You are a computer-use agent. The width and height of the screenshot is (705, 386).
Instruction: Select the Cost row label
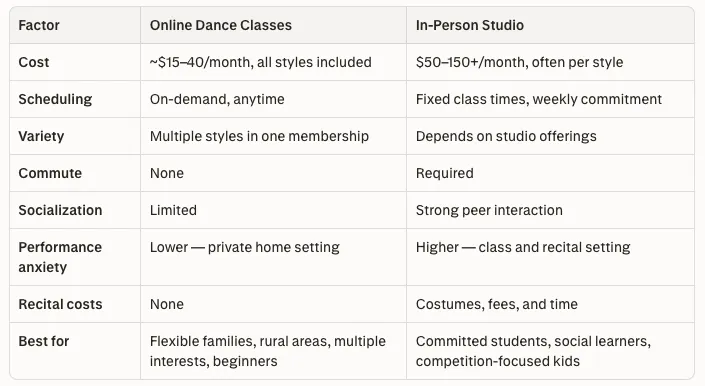click(34, 62)
